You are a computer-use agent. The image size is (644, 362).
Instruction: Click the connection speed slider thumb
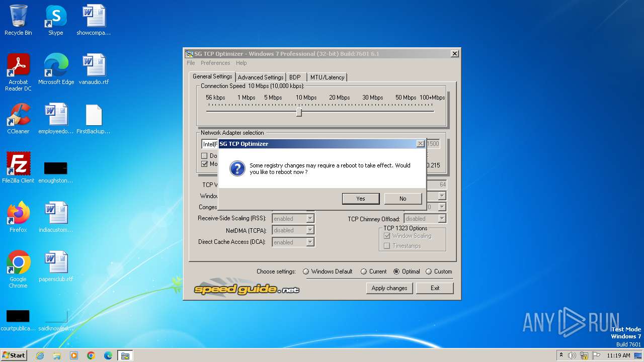click(x=299, y=112)
